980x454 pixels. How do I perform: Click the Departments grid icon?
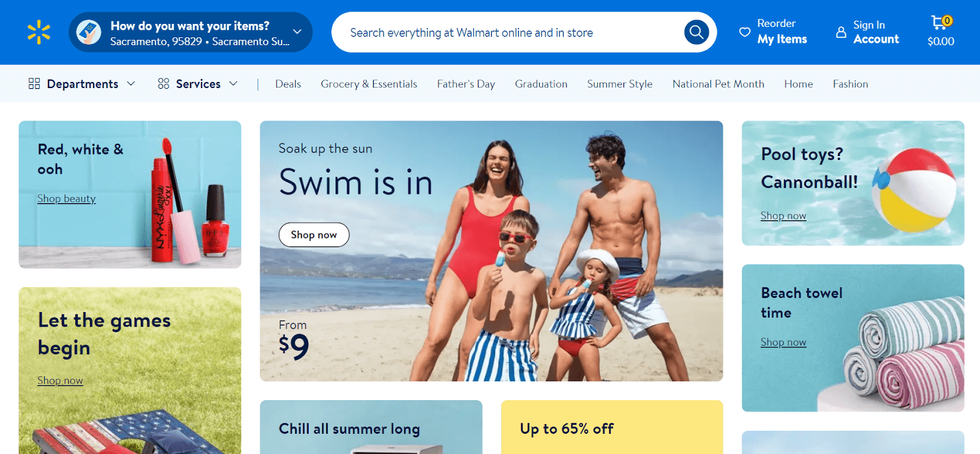coord(34,84)
